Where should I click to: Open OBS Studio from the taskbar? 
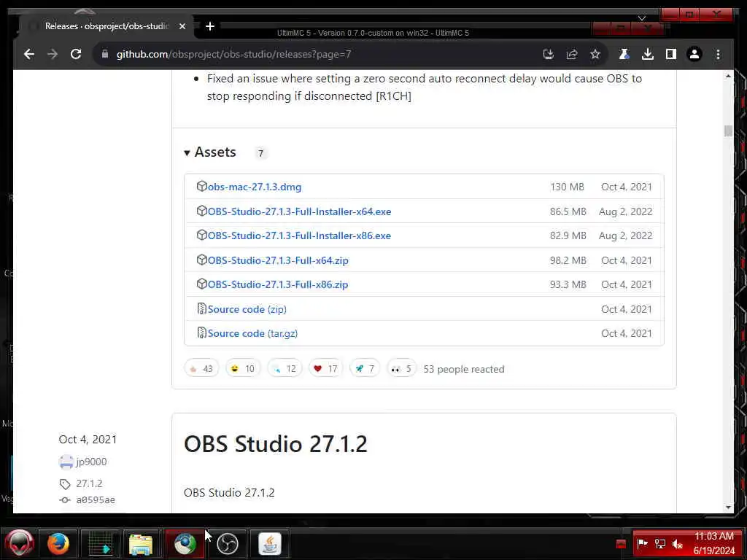[x=228, y=544]
